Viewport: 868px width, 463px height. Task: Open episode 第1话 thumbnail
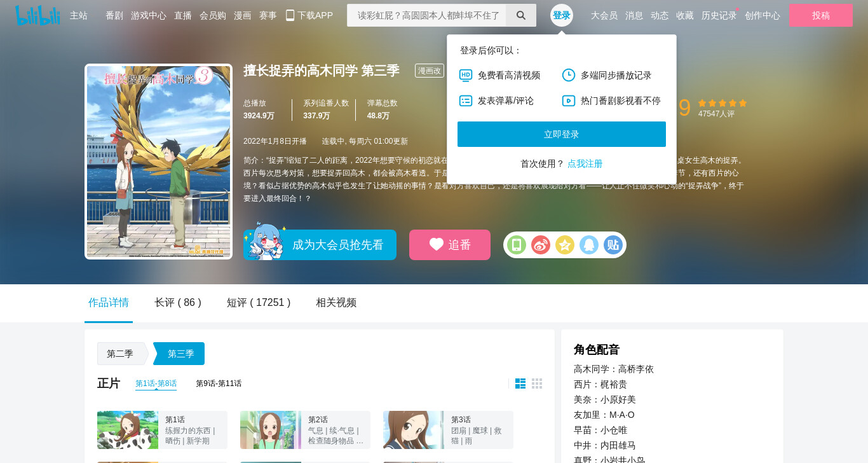pyautogui.click(x=128, y=430)
